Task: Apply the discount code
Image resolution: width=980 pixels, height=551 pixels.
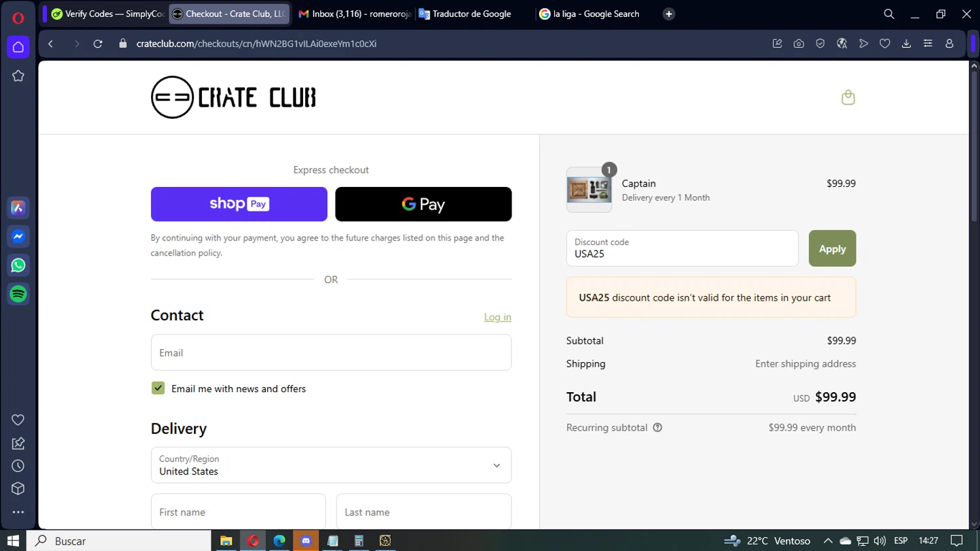Action: (x=832, y=248)
